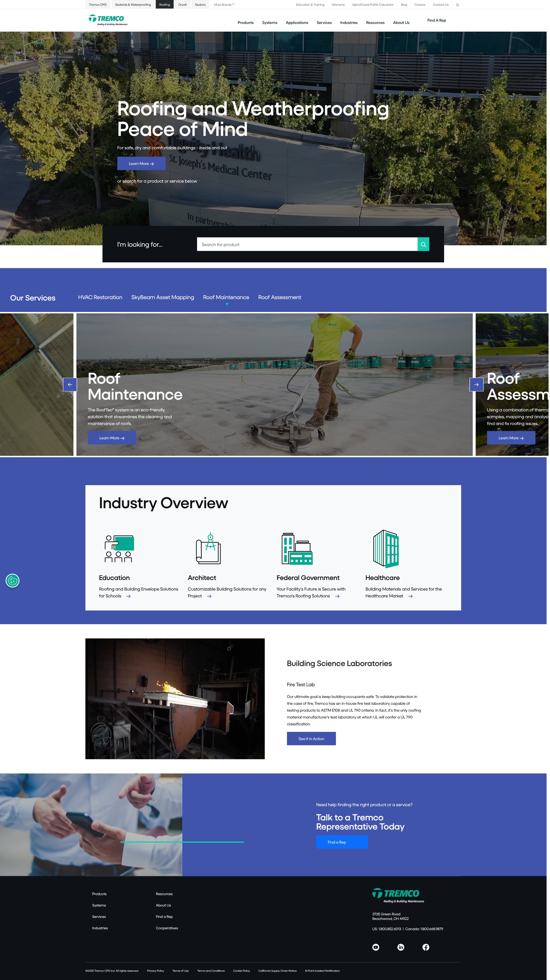This screenshot has width=550, height=980.
Task: Click the header search magnifier icon
Action: [457, 5]
